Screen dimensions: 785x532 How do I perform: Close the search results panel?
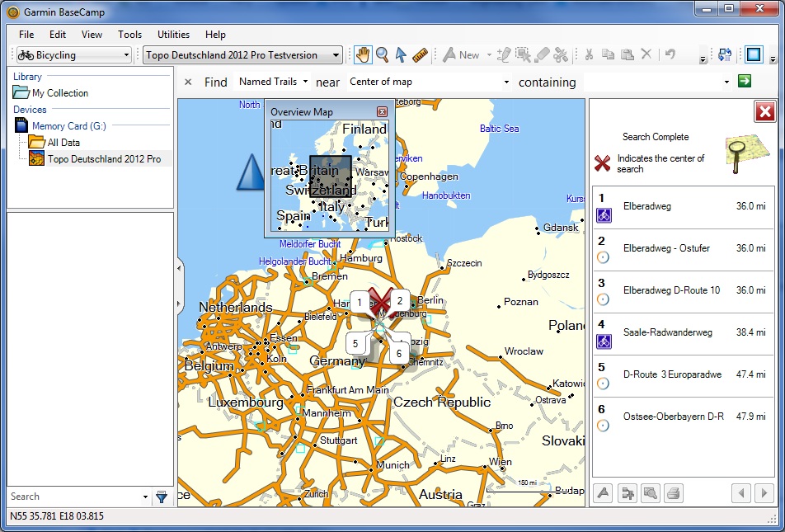point(765,111)
